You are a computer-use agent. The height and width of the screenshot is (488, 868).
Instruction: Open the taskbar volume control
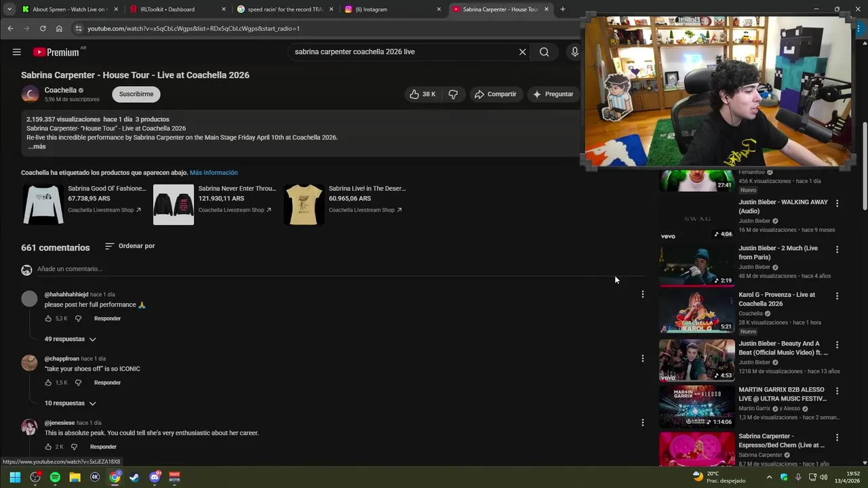pos(823,477)
